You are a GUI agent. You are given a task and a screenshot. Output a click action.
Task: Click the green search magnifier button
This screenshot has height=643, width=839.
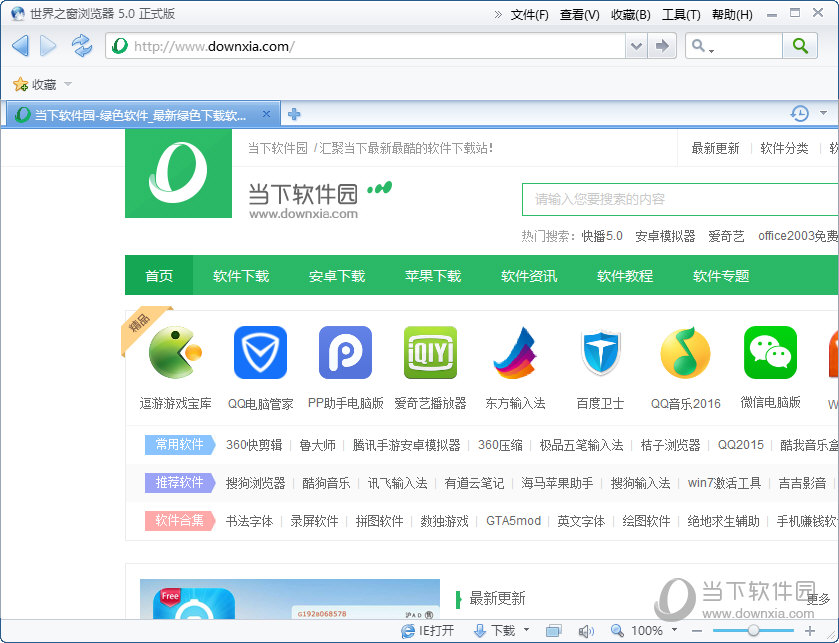click(x=800, y=46)
